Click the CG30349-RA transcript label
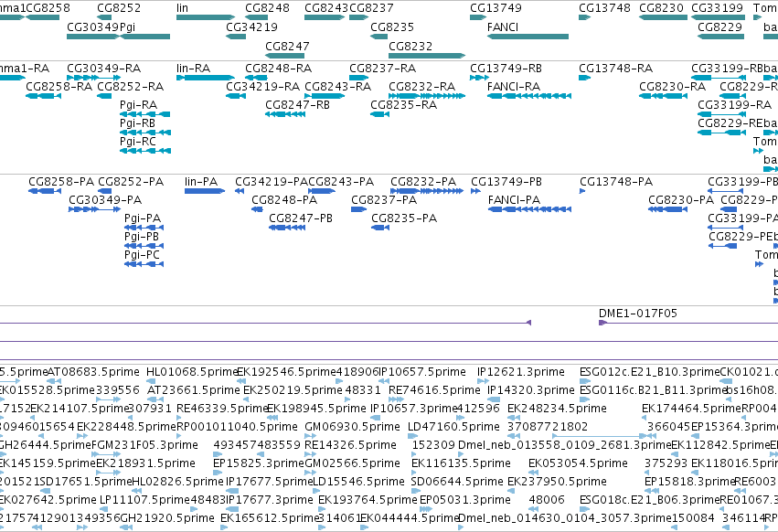 tap(103, 68)
